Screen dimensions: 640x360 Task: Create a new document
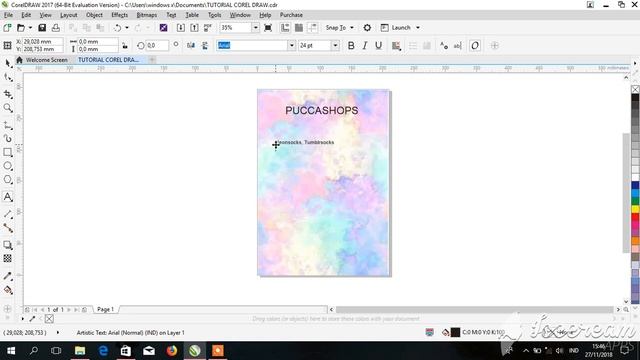pyautogui.click(x=7, y=28)
